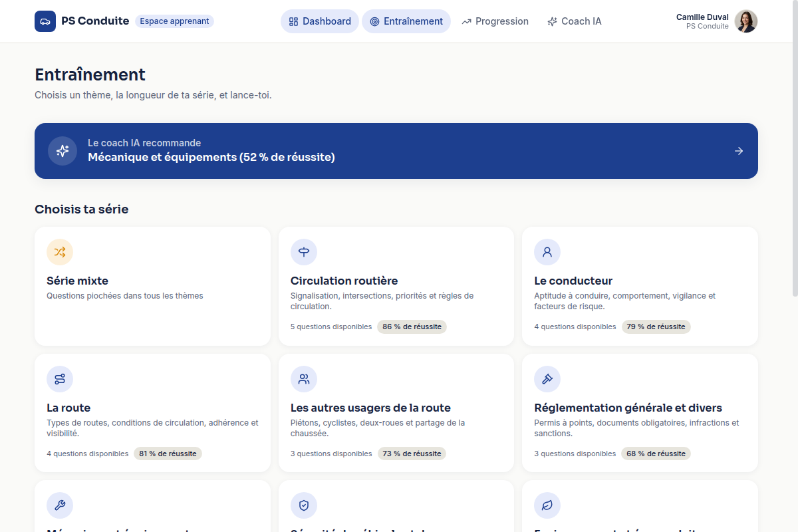The image size is (798, 532).
Task: Open the Dashboard tab
Action: 320,21
